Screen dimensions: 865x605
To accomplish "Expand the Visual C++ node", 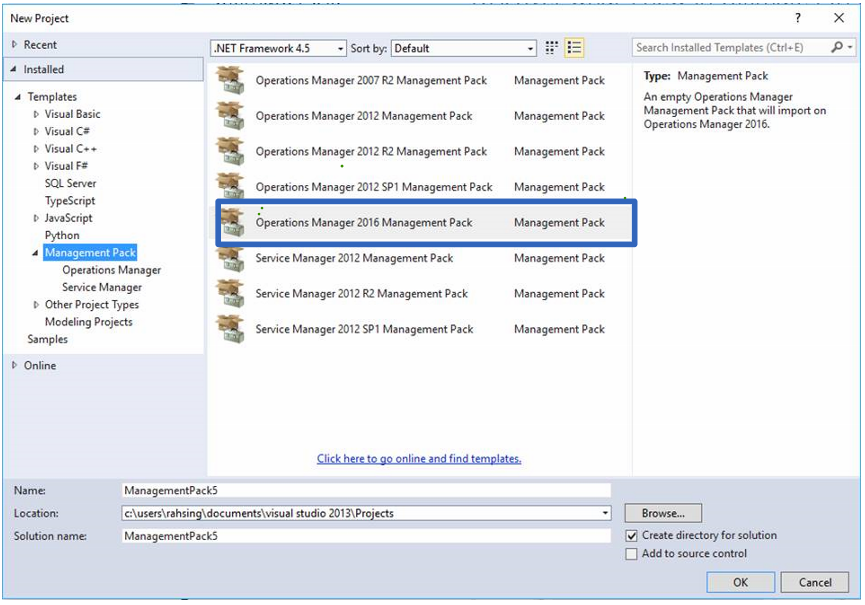I will point(36,149).
